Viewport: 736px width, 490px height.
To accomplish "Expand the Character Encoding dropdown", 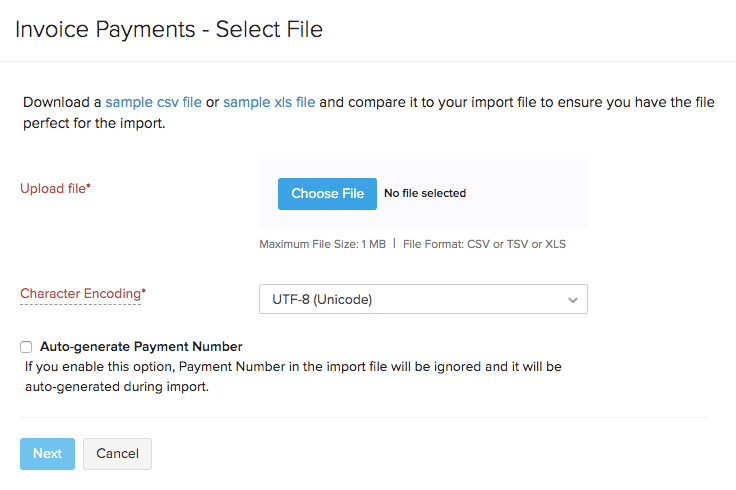I will pos(422,299).
